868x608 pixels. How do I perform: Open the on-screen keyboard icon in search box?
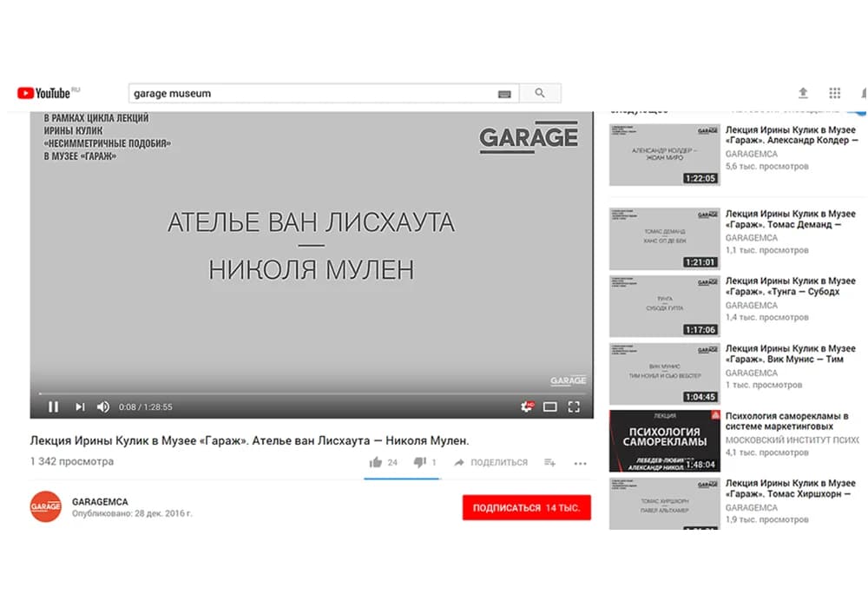504,94
